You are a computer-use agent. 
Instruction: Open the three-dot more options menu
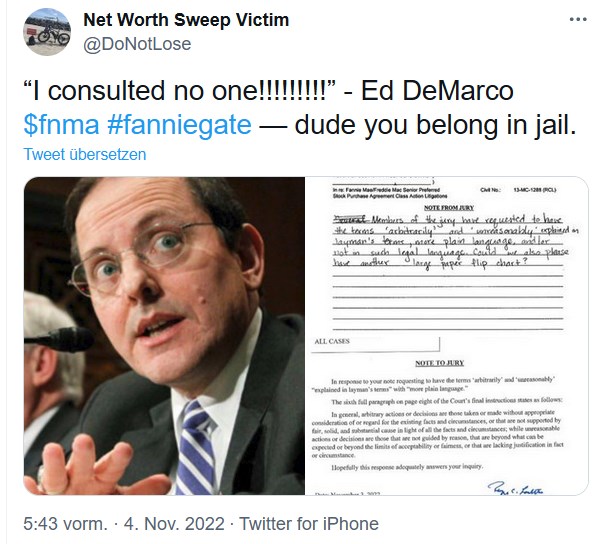click(578, 19)
